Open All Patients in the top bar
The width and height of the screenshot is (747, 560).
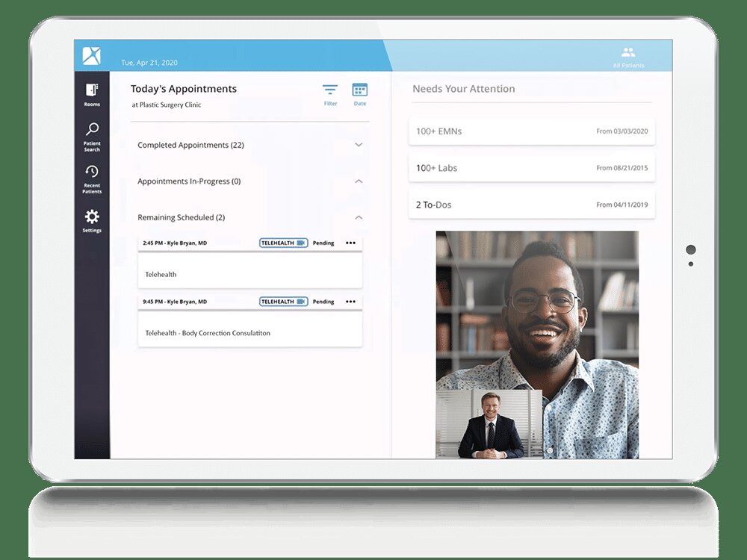pos(627,57)
